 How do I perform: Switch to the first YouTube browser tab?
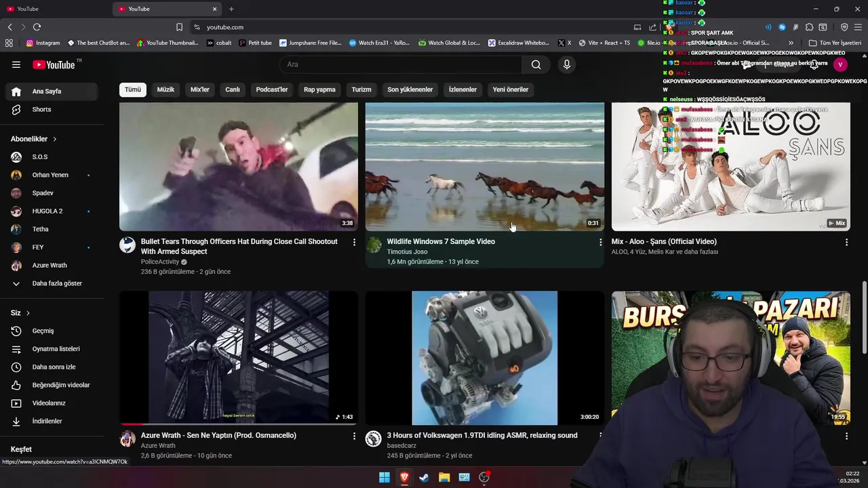click(54, 9)
